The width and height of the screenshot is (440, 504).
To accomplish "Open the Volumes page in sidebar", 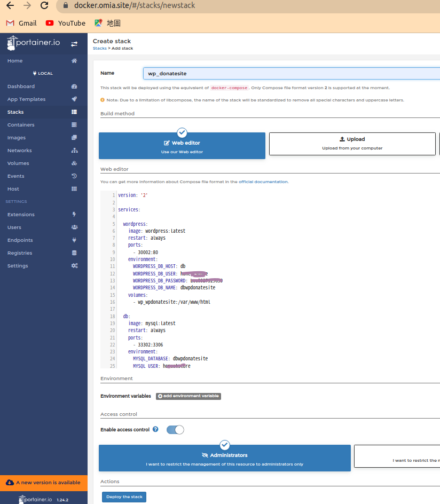I will pyautogui.click(x=18, y=163).
